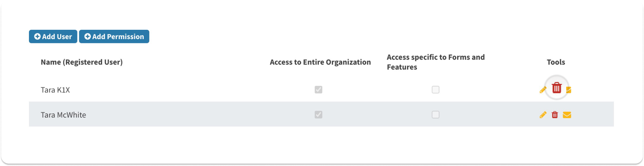644x166 pixels.
Task: Click the Add Permission button
Action: click(x=114, y=36)
